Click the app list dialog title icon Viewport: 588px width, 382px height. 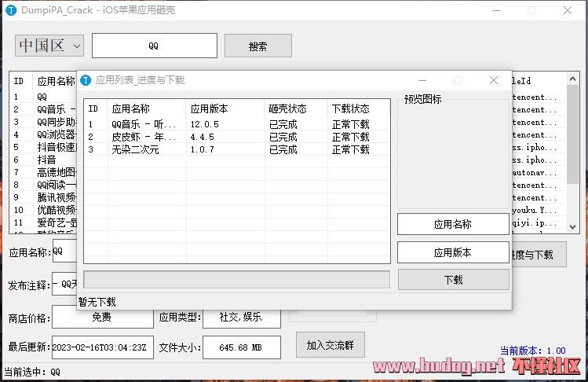pyautogui.click(x=86, y=80)
